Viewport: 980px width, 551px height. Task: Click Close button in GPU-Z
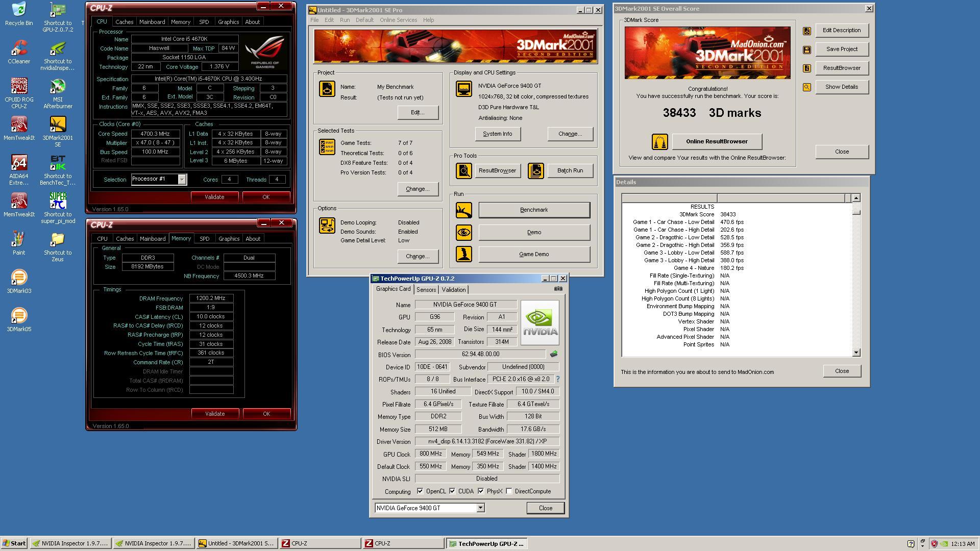coord(545,508)
